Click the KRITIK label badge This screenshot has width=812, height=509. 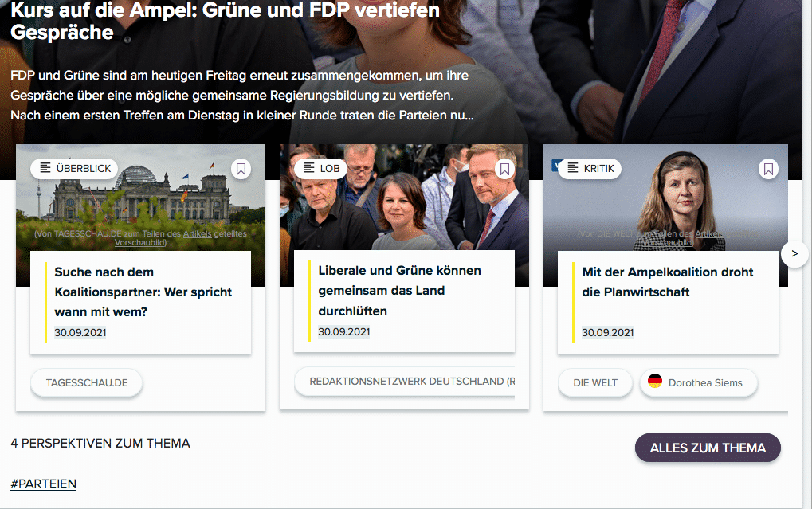click(590, 169)
